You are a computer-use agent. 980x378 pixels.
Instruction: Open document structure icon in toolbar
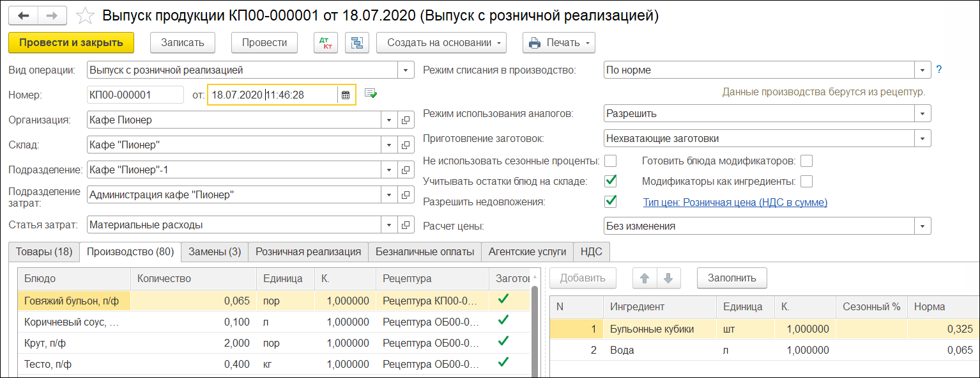(x=357, y=43)
